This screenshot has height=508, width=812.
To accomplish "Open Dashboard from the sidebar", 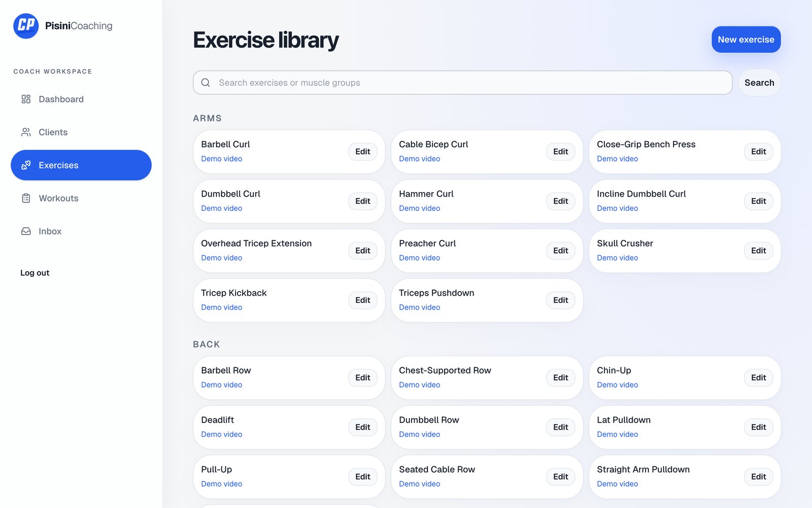I will coord(81,99).
